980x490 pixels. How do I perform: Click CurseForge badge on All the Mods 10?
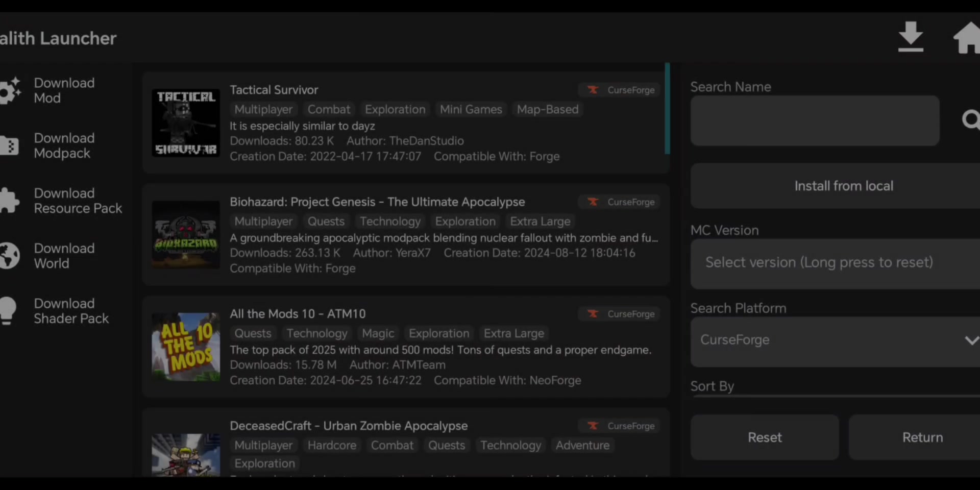pyautogui.click(x=619, y=314)
